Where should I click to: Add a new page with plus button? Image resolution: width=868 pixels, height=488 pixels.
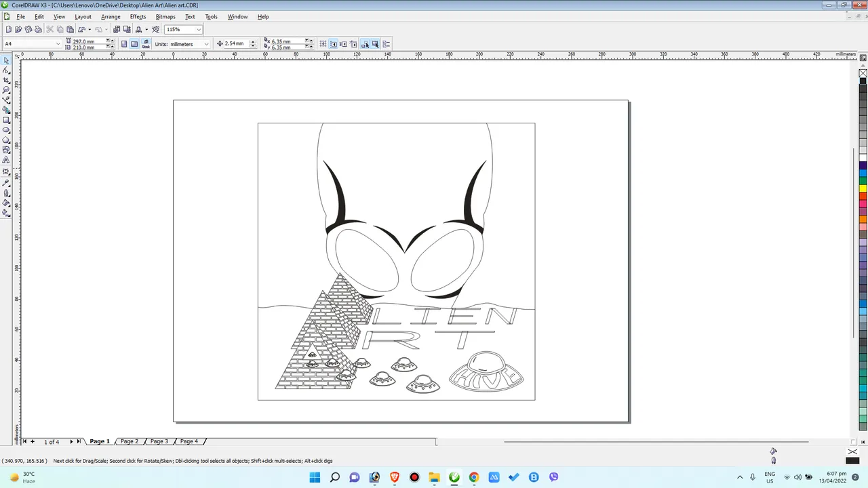[32, 441]
